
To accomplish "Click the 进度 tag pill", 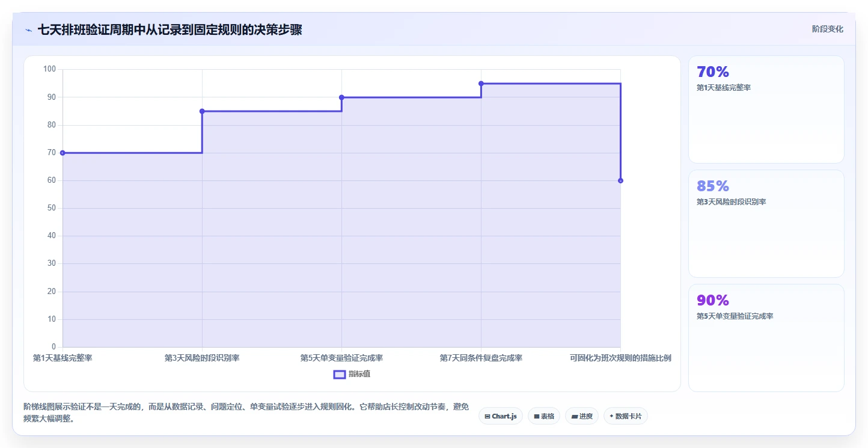I will coord(582,416).
